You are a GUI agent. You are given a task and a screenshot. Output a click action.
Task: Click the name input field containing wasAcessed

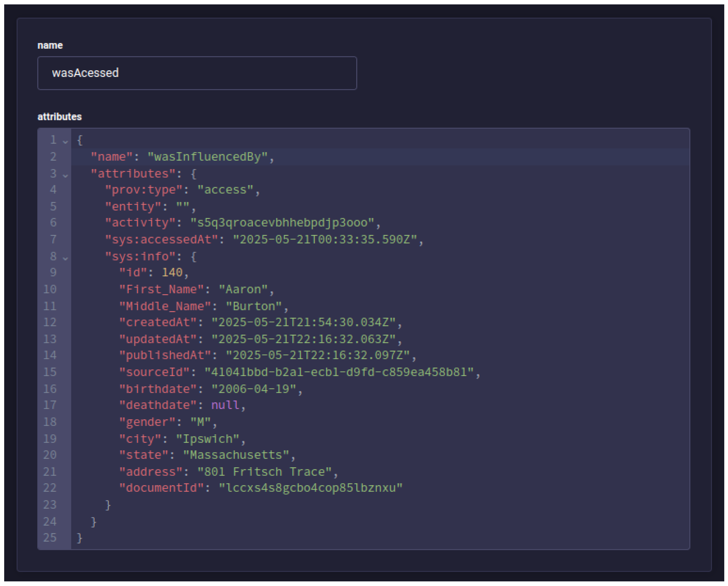[197, 73]
